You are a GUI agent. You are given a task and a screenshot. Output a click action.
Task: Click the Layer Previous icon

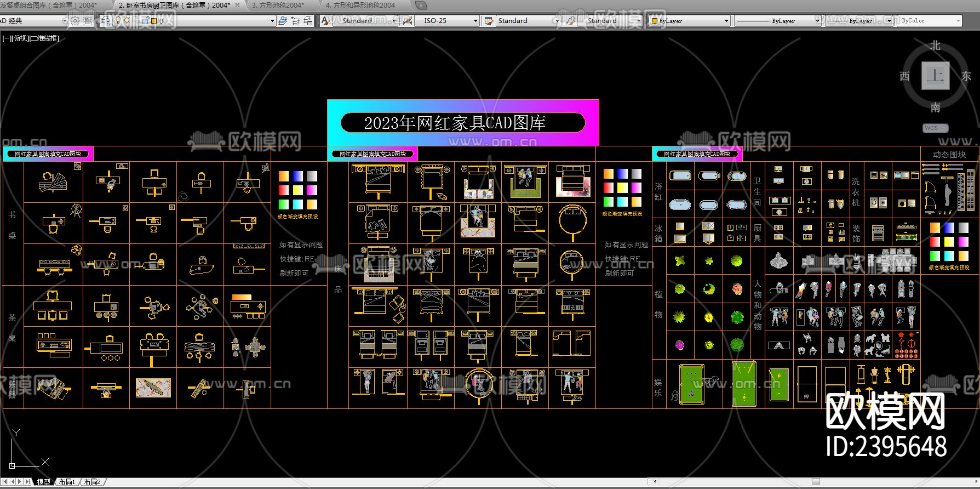point(295,21)
